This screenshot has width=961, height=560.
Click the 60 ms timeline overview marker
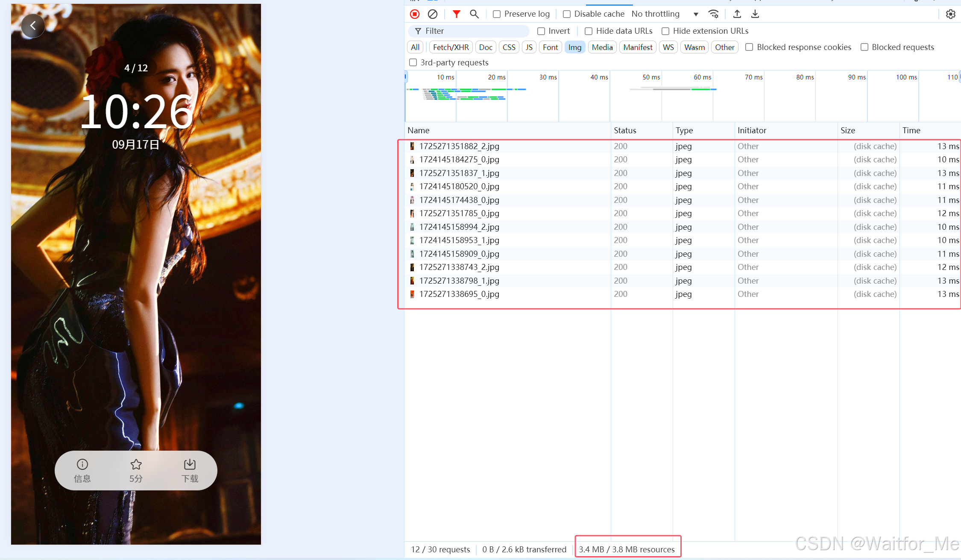click(x=702, y=77)
